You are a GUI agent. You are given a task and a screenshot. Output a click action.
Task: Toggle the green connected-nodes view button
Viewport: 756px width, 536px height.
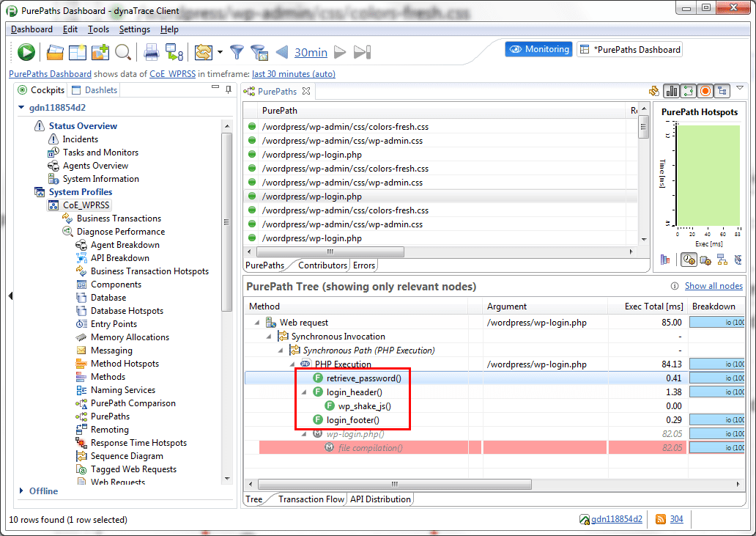coord(689,91)
